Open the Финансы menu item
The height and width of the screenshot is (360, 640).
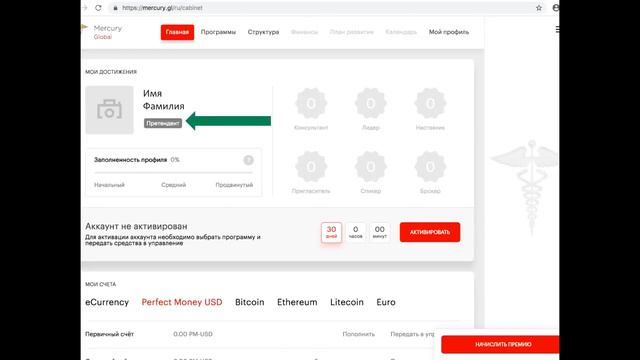click(304, 32)
